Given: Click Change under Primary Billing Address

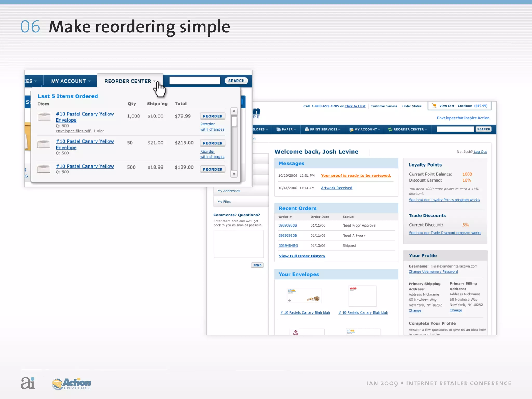Looking at the screenshot, I should pos(456,310).
